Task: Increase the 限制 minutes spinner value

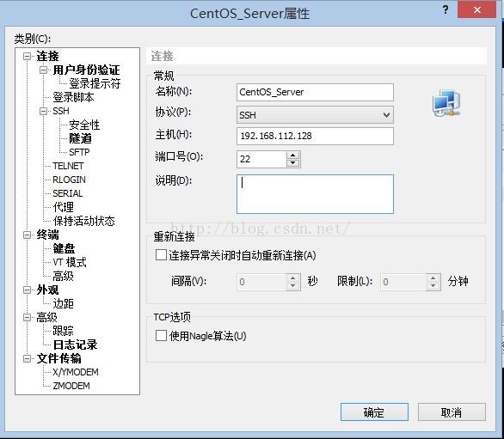Action: click(x=433, y=278)
